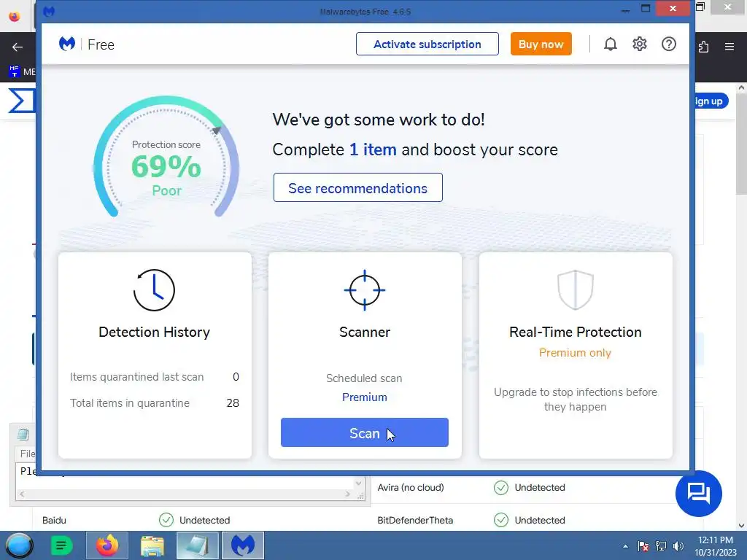The height and width of the screenshot is (560, 747).
Task: Click the network tray icon
Action: coord(661,546)
